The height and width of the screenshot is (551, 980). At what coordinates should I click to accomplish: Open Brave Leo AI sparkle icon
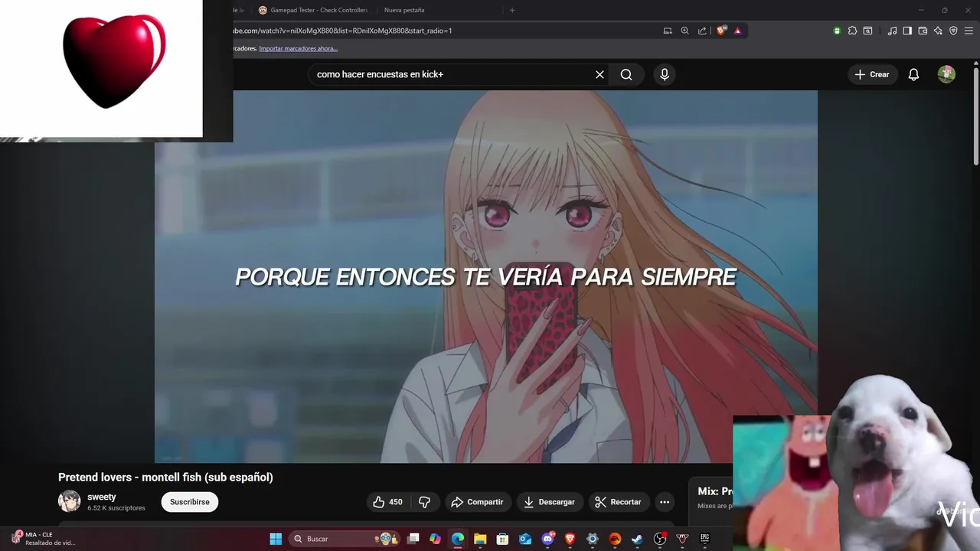(938, 31)
